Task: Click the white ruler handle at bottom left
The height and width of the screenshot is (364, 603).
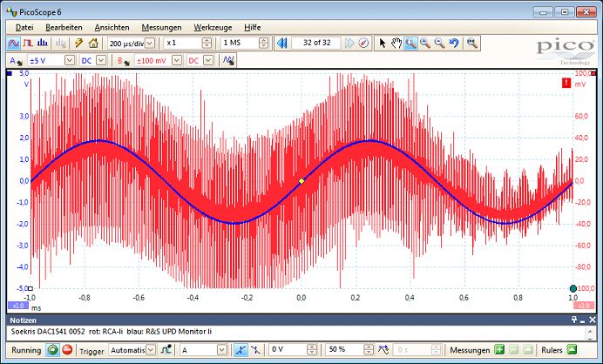Action: pyautogui.click(x=30, y=288)
